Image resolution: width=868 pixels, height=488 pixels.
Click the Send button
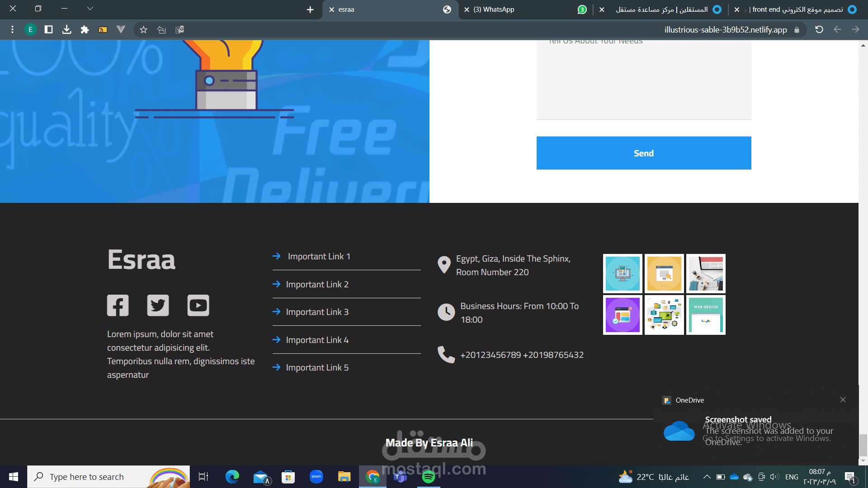coord(644,153)
